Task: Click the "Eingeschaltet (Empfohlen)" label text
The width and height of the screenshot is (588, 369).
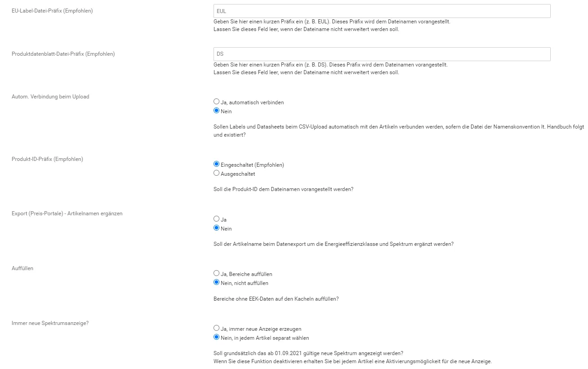Action: coord(252,165)
